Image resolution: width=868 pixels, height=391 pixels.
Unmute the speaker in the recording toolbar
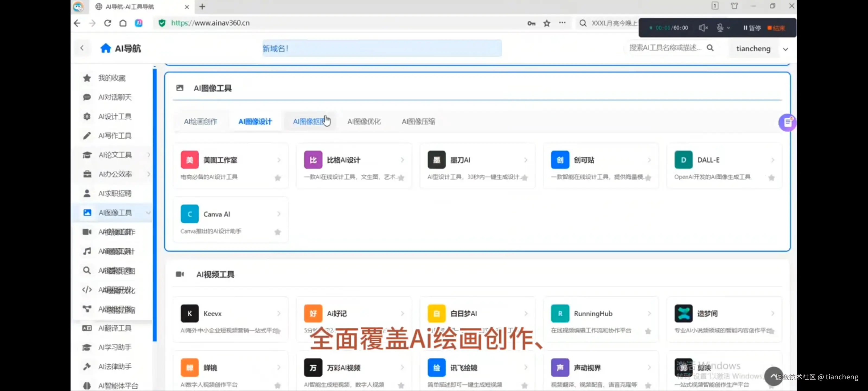click(703, 28)
